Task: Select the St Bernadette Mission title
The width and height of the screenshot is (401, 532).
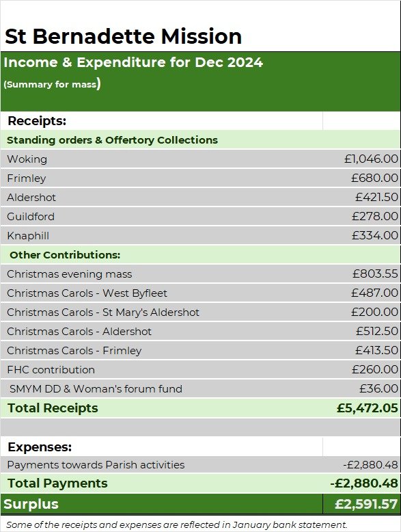Action: pos(124,36)
